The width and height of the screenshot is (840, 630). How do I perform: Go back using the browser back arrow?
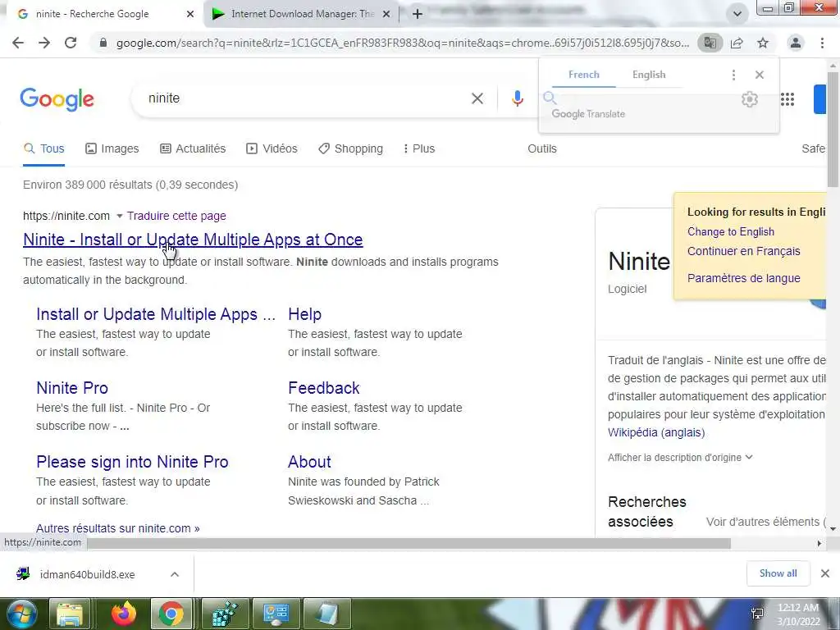click(18, 43)
